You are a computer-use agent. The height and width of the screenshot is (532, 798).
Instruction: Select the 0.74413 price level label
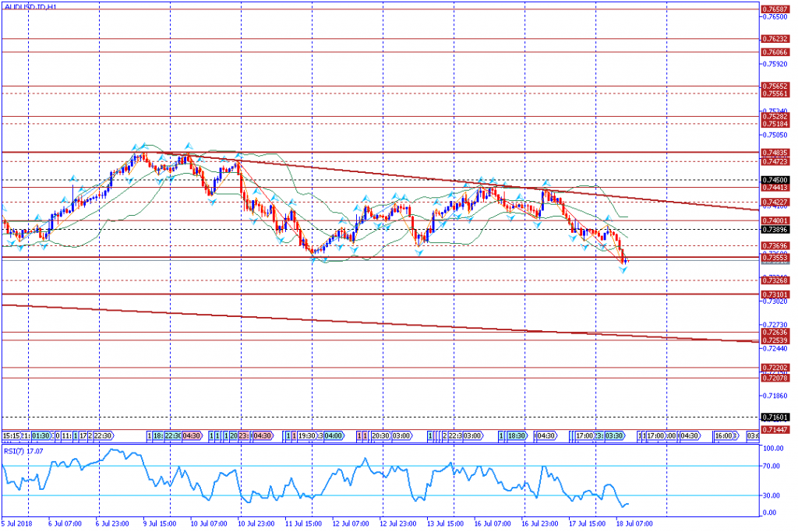coord(775,188)
